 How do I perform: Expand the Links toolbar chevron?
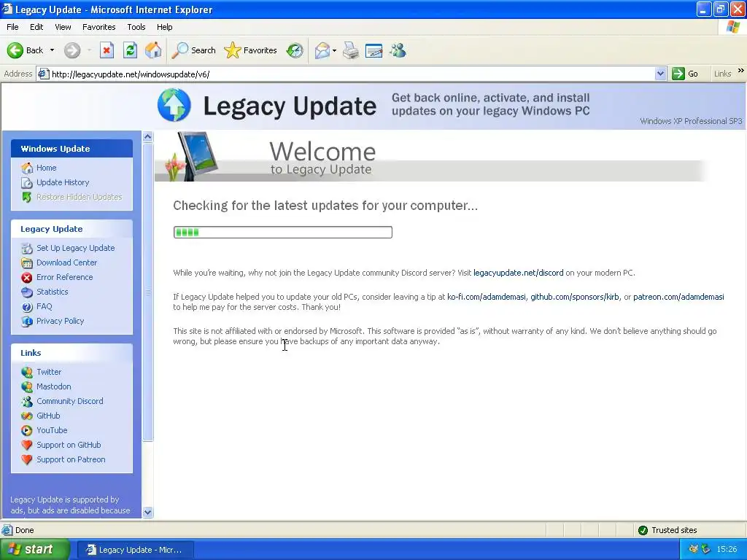[741, 71]
